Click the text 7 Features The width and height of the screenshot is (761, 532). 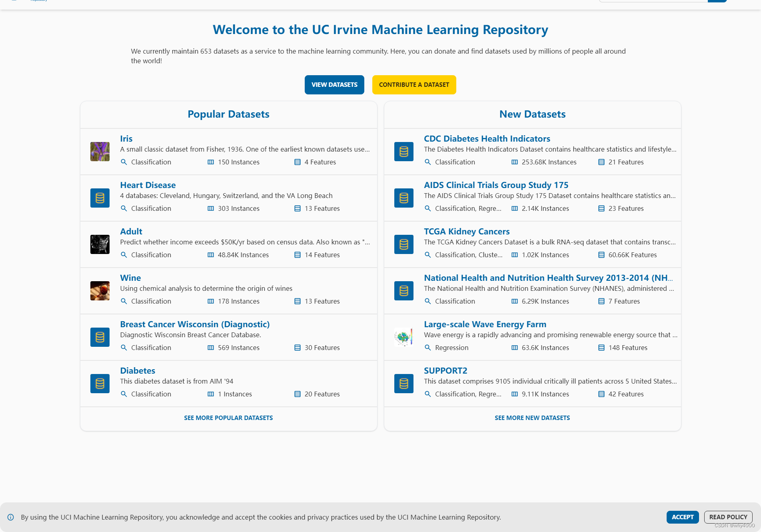pyautogui.click(x=624, y=301)
